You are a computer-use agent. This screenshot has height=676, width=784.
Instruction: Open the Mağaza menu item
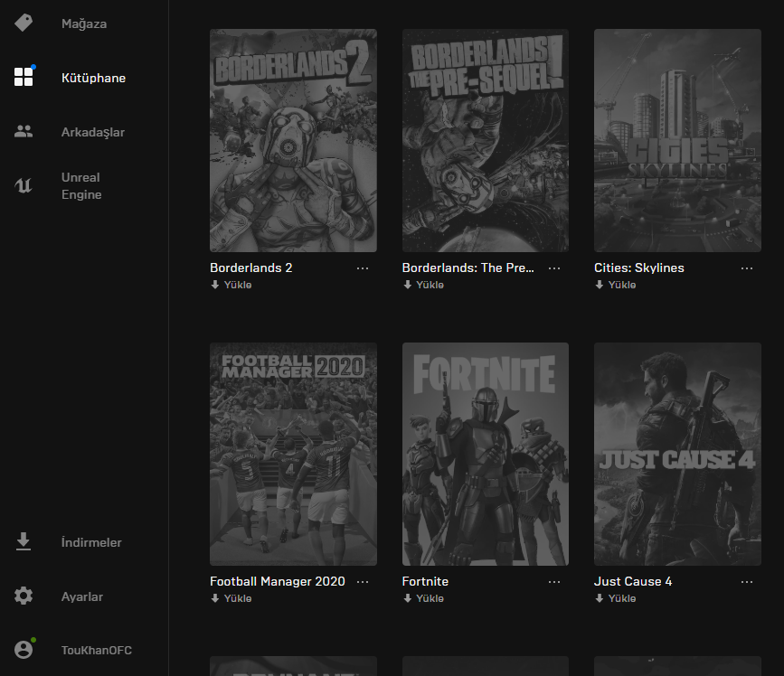coord(84,23)
